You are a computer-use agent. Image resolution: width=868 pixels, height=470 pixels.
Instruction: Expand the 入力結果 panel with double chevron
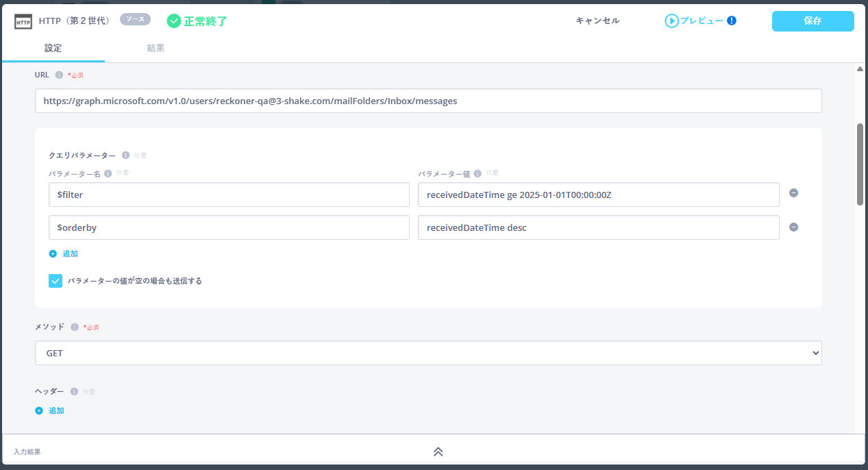click(x=438, y=452)
